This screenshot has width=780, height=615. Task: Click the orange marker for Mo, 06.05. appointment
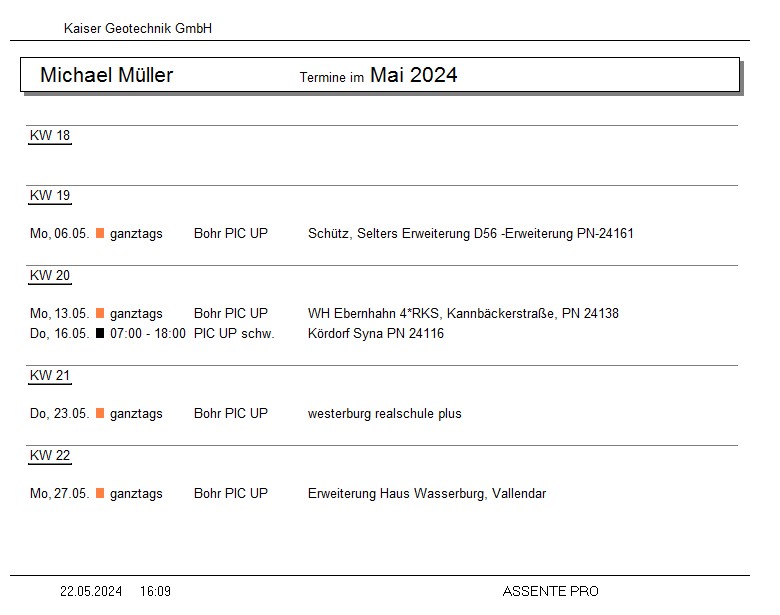pos(100,234)
